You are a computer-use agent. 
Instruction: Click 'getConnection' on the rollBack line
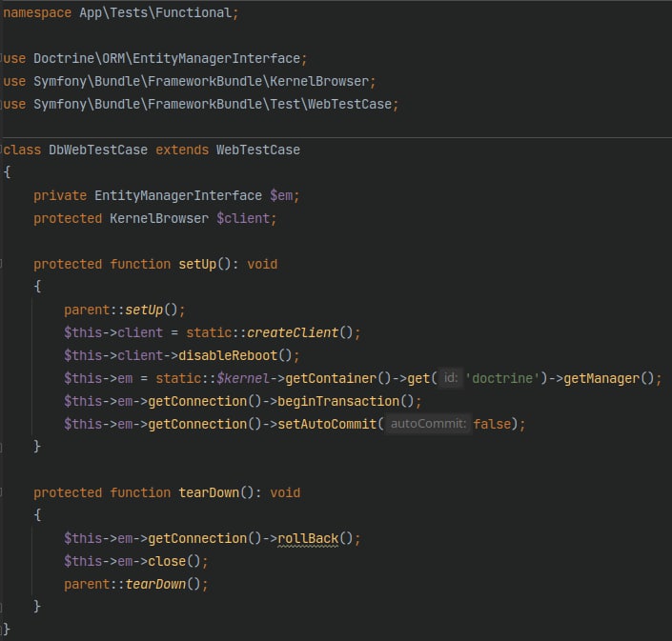pos(197,538)
